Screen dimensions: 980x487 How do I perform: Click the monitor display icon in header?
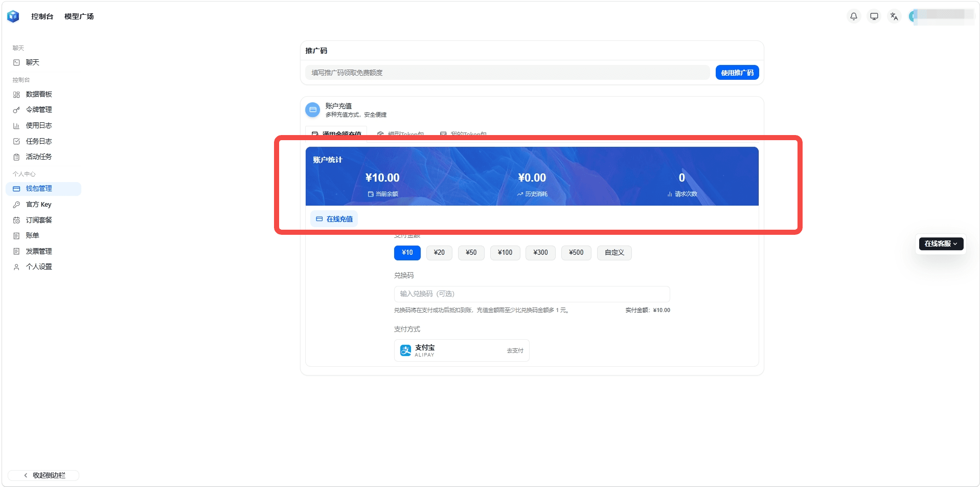[x=874, y=16]
